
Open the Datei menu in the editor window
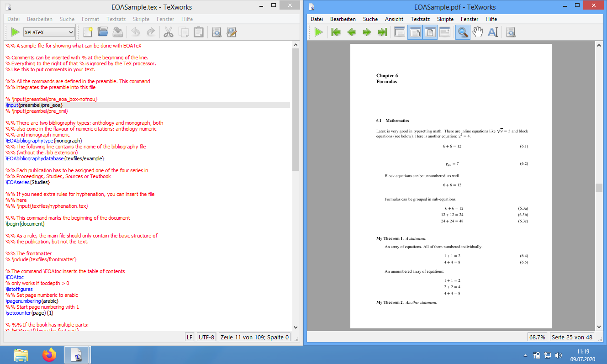pos(14,19)
